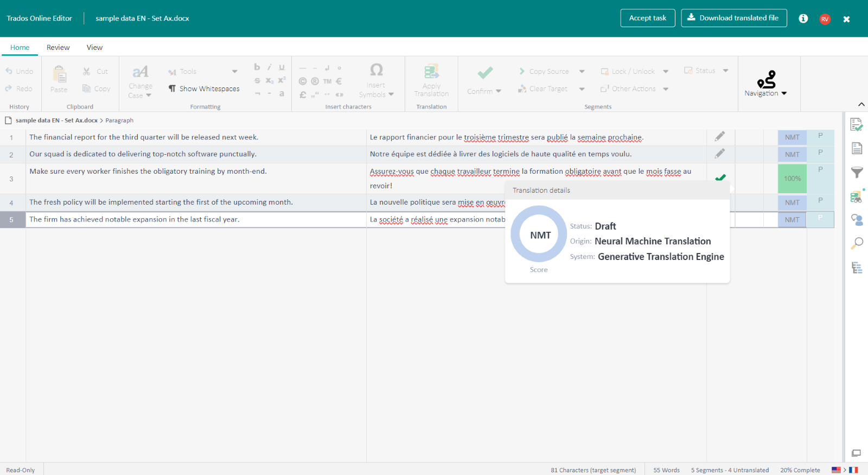Toggle bold formatting
The width and height of the screenshot is (868, 475).
coord(257,67)
